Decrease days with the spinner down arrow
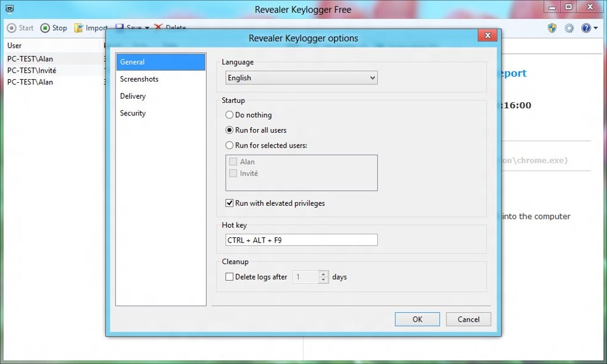 click(324, 280)
